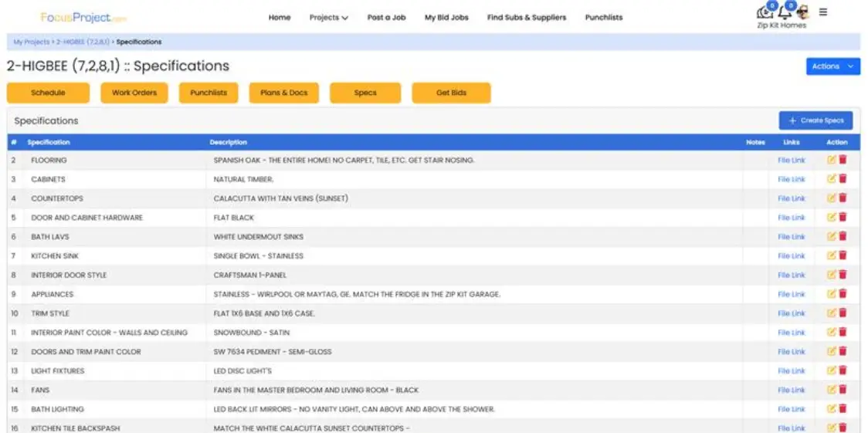Image resolution: width=868 pixels, height=433 pixels.
Task: Click the notification bell icon
Action: coord(785,12)
